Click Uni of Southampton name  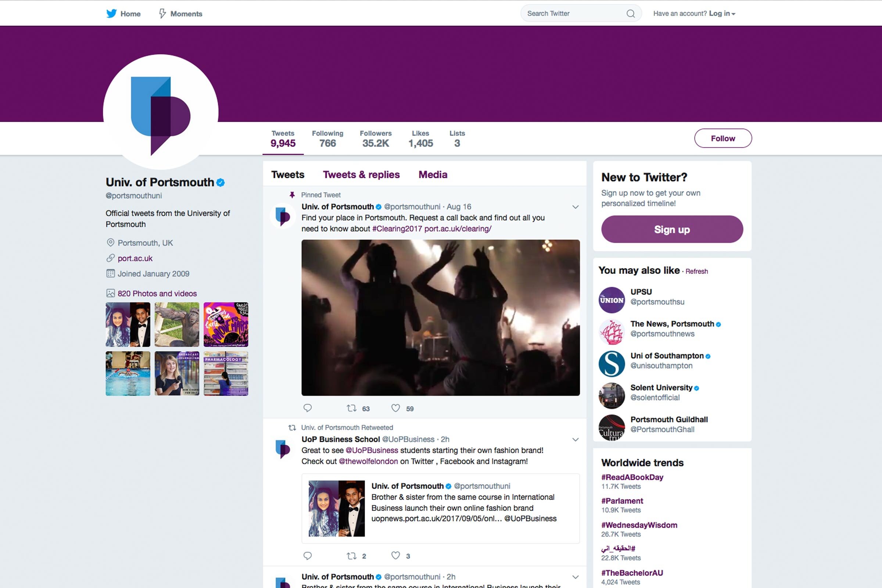(667, 355)
